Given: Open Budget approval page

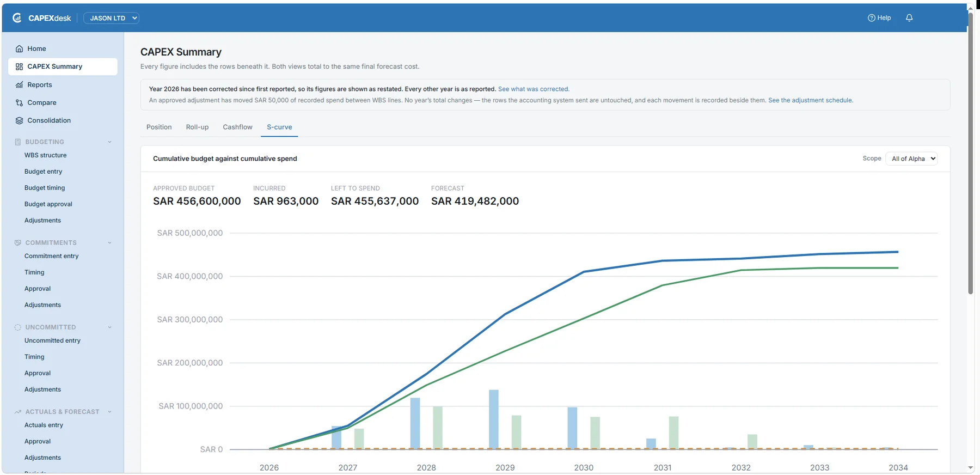Looking at the screenshot, I should point(48,204).
